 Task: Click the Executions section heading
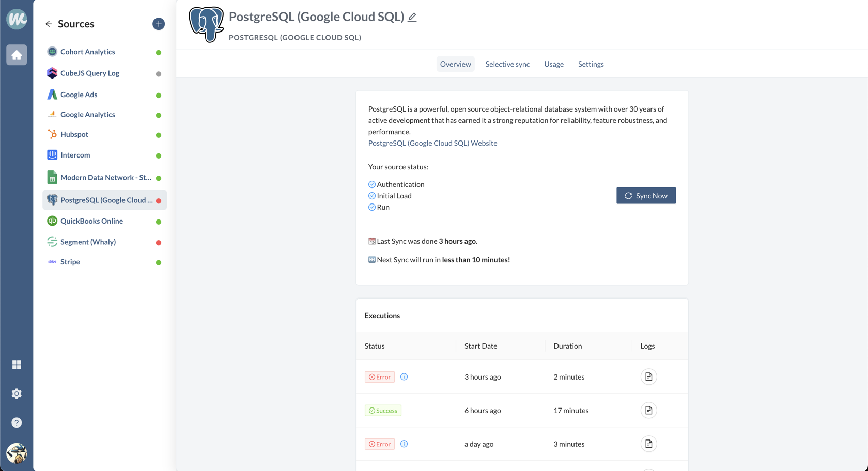[x=382, y=316]
